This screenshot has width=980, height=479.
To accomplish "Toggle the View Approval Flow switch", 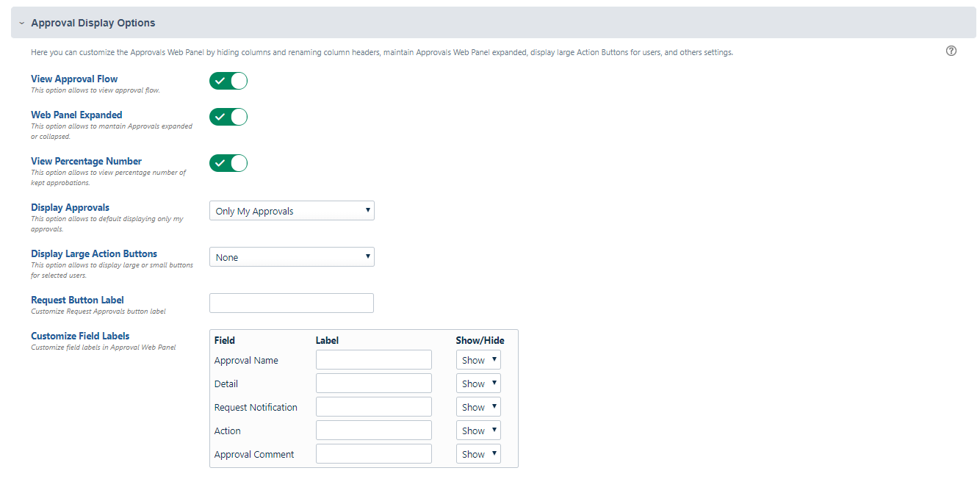I will [x=228, y=81].
